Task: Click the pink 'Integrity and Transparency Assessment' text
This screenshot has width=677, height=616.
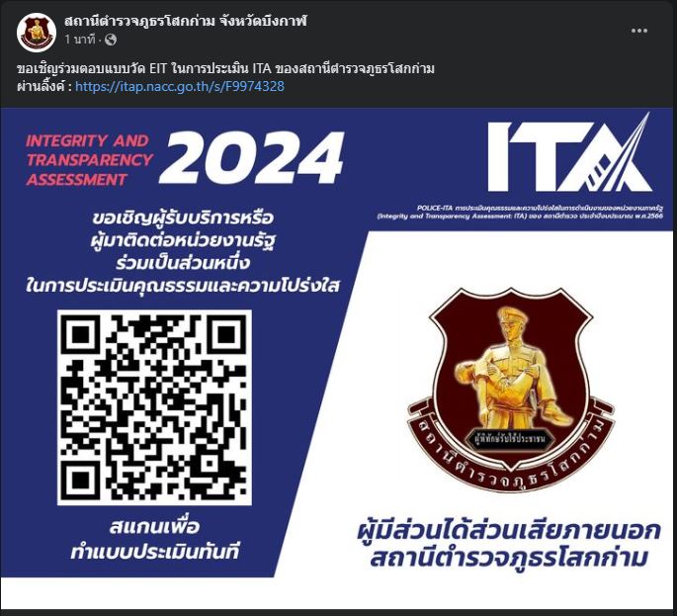Action: click(89, 160)
